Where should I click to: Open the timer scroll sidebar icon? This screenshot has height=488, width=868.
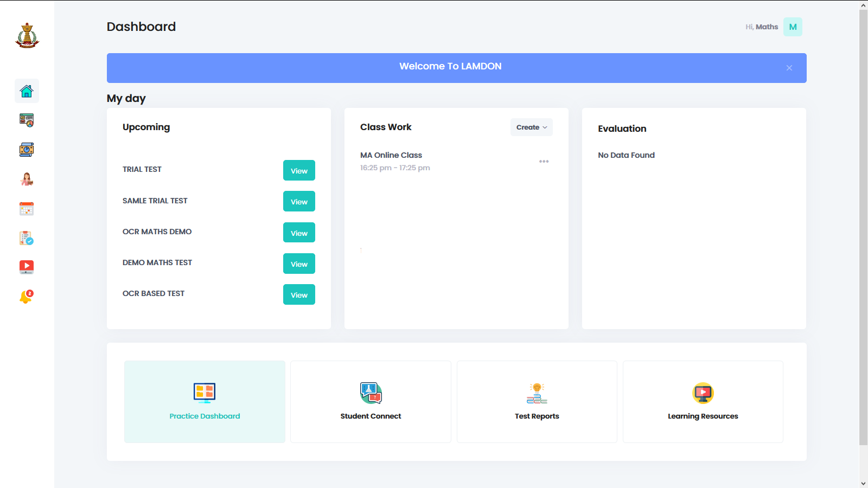(x=27, y=150)
